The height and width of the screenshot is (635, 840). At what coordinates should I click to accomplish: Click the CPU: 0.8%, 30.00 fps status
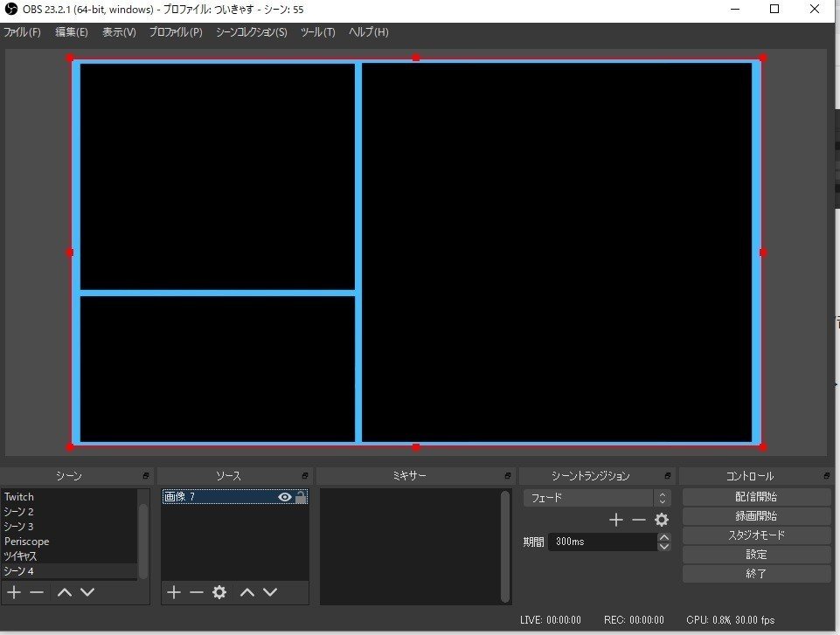pos(730,620)
